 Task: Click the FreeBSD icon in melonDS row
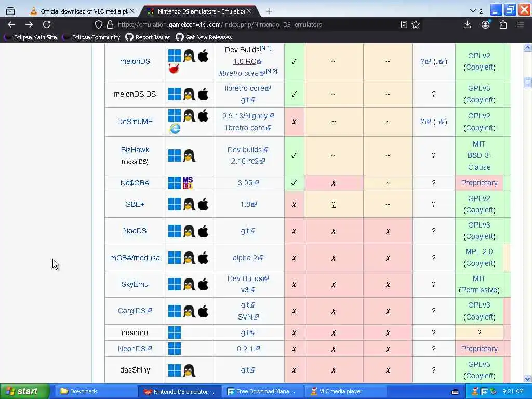pyautogui.click(x=174, y=69)
